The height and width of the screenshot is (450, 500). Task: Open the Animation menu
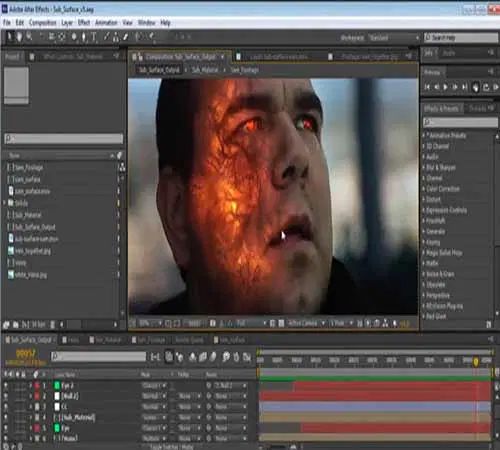coord(106,23)
